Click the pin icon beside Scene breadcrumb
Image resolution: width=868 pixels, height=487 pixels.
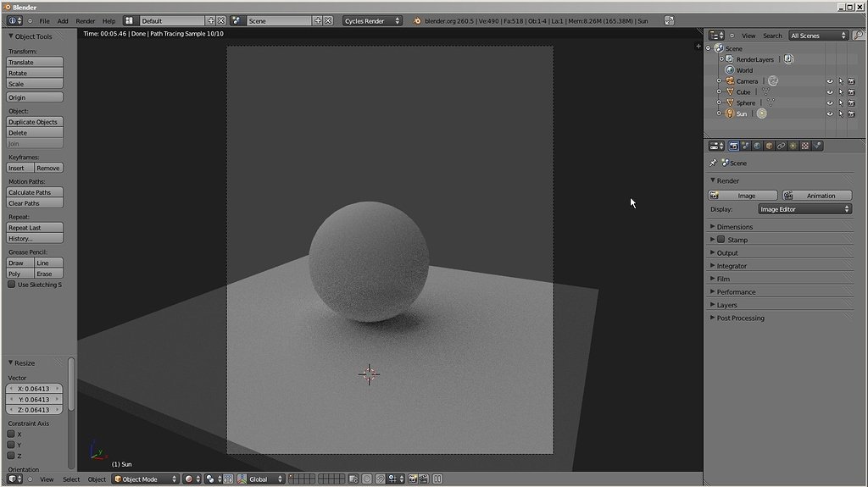[x=713, y=163]
